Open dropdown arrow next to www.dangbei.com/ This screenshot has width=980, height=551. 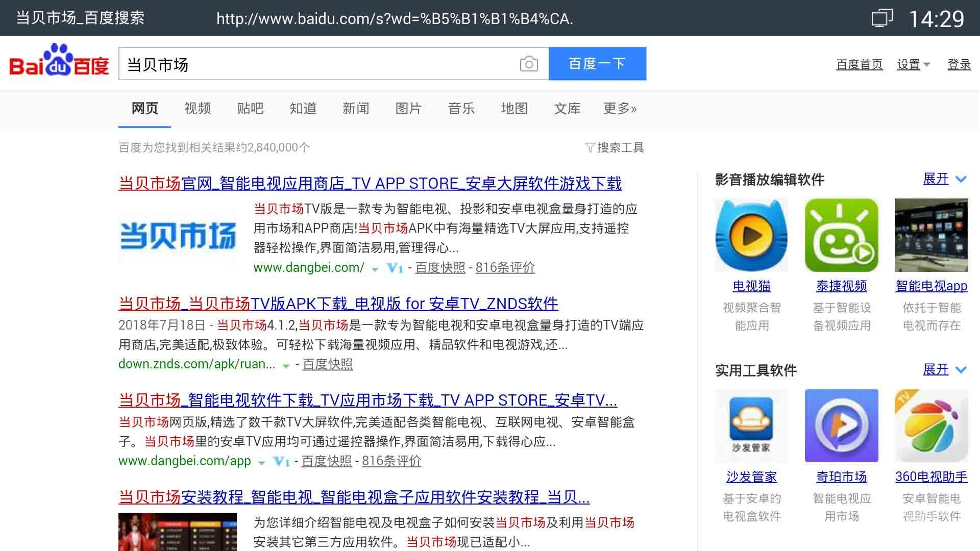(x=375, y=269)
